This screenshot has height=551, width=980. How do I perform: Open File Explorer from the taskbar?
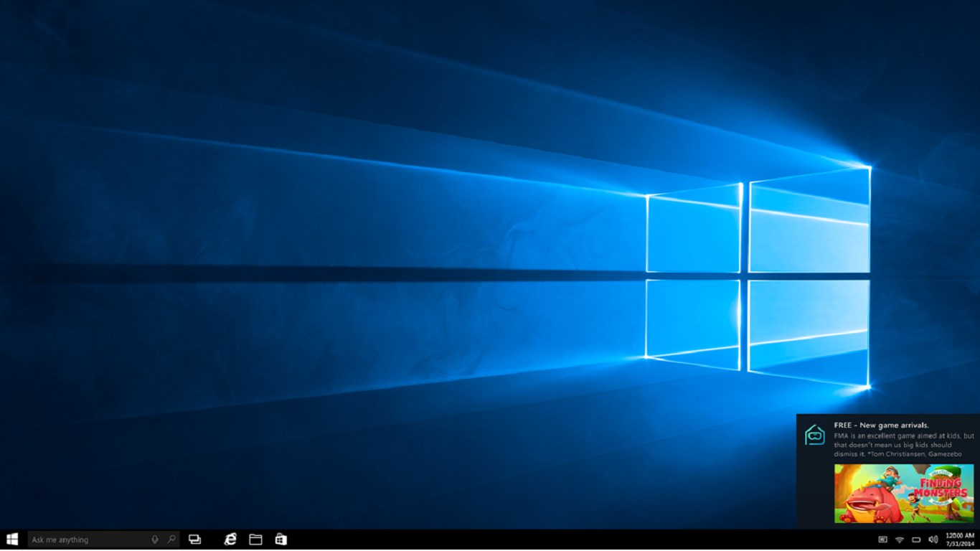255,540
